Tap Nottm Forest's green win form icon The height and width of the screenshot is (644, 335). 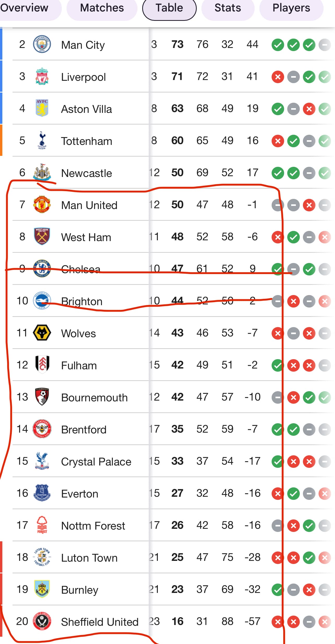(x=309, y=526)
